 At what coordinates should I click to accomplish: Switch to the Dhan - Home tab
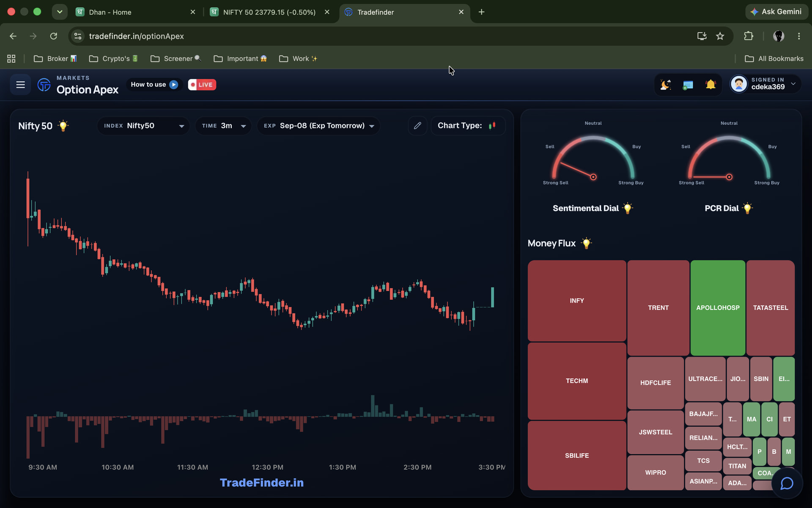135,12
